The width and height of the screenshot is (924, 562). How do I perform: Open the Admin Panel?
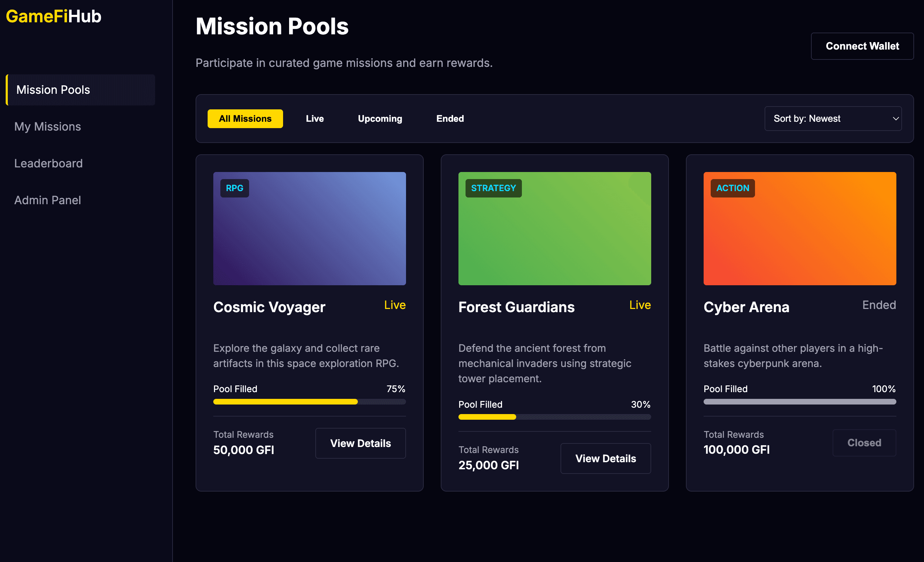coord(47,200)
